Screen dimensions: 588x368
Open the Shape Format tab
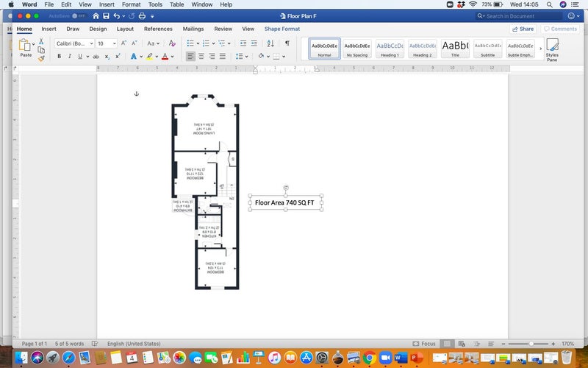click(282, 29)
